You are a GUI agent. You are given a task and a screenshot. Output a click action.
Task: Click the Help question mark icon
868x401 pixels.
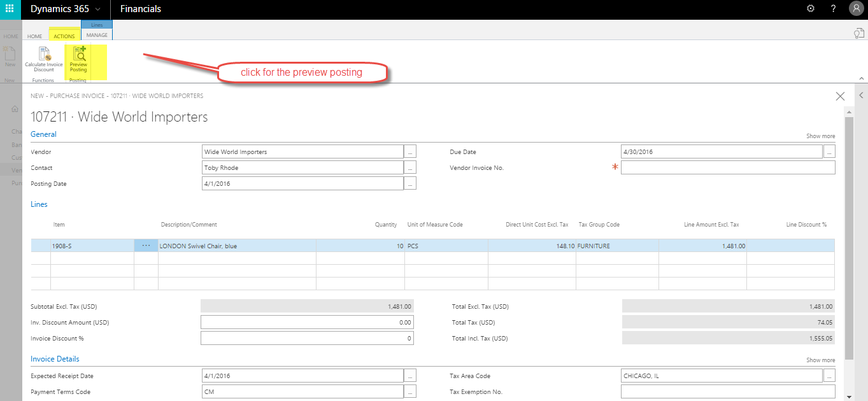[833, 8]
